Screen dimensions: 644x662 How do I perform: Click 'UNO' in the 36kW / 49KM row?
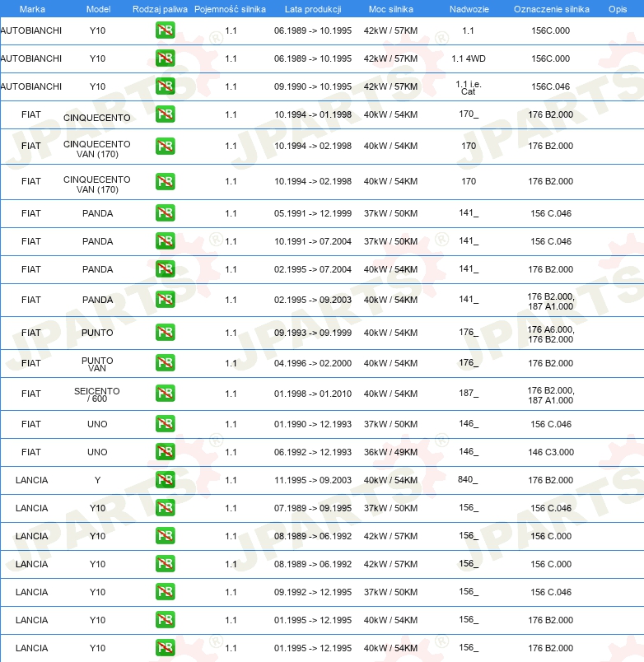point(97,452)
